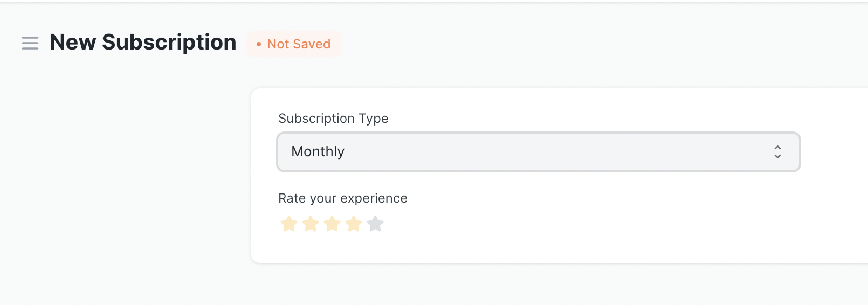868x305 pixels.
Task: Give five stars using the gray star
Action: (x=375, y=224)
